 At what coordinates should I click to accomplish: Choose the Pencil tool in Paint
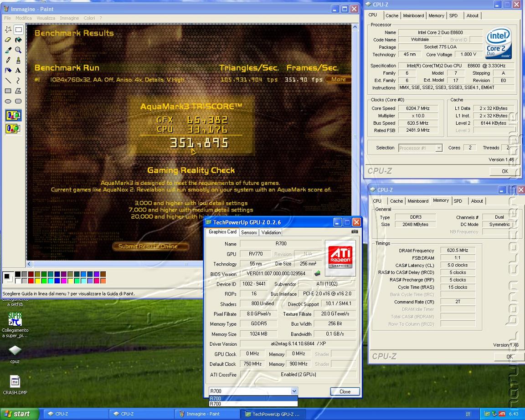[8, 60]
